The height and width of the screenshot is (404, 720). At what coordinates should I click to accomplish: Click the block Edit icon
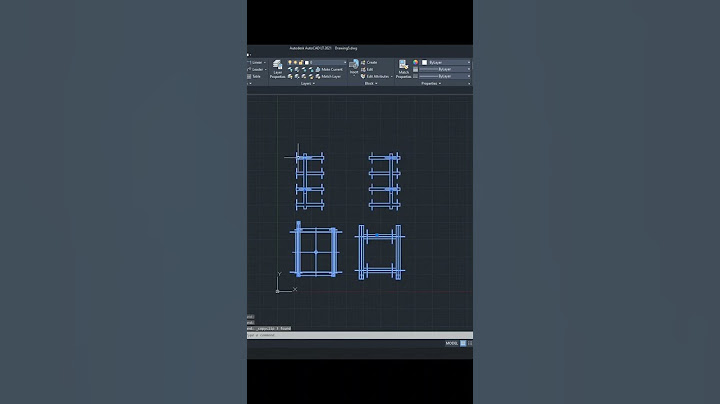(x=363, y=69)
